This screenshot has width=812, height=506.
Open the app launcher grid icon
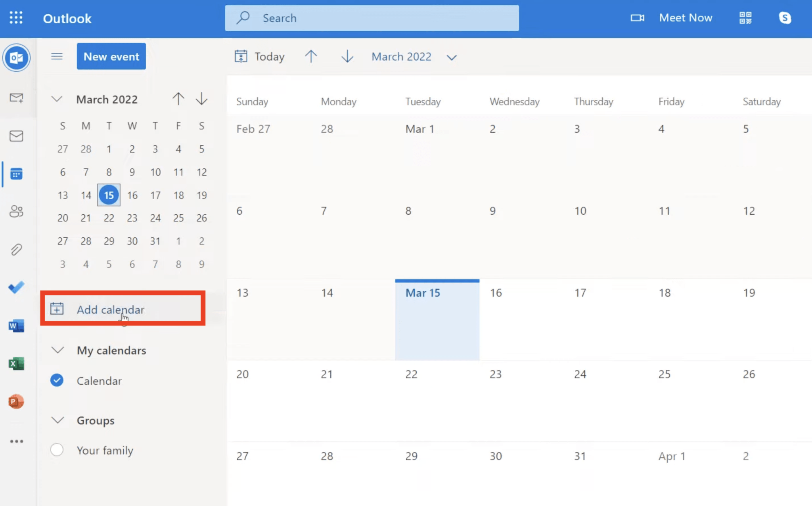(x=16, y=18)
